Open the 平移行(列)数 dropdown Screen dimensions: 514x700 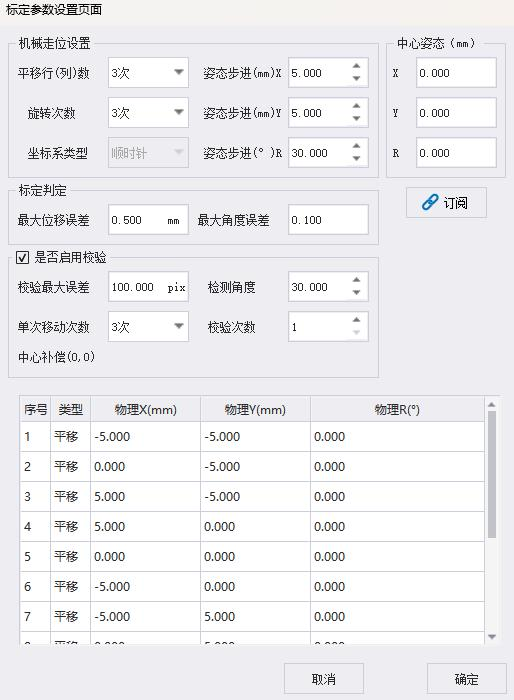coord(148,72)
